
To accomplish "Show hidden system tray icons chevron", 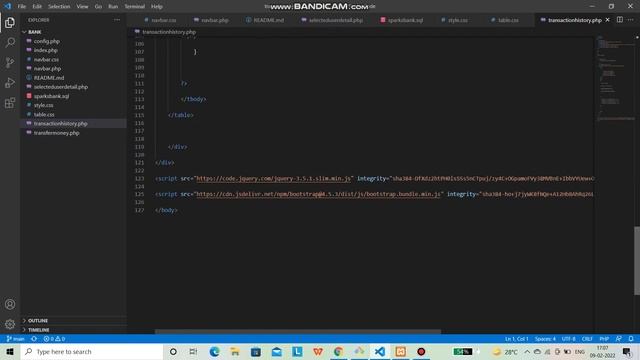I will tap(527, 351).
